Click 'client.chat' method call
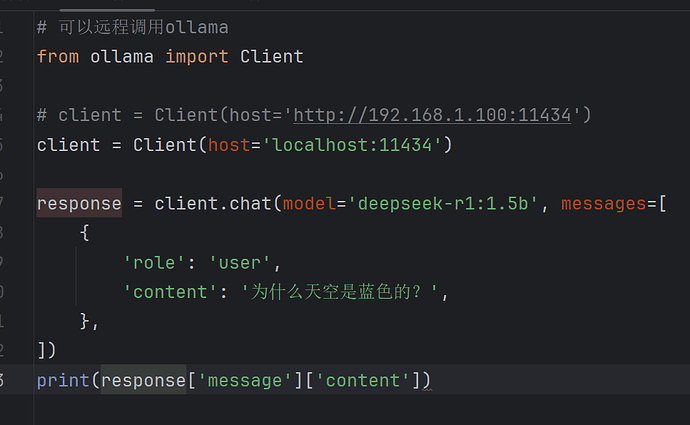This screenshot has height=425, width=690. 213,204
